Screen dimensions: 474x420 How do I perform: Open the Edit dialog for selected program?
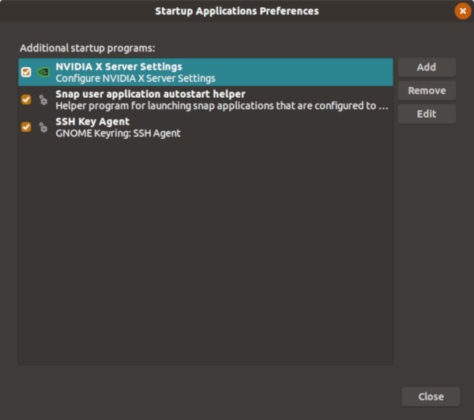point(427,114)
